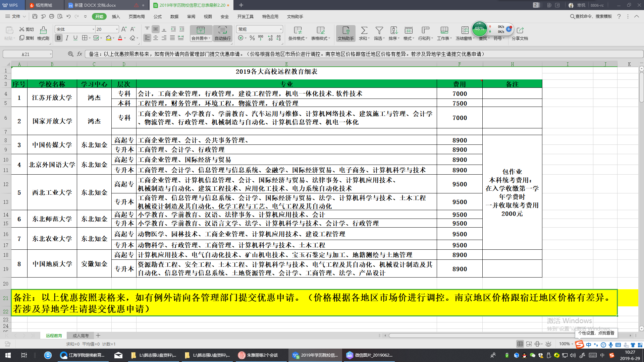Click the increase indent icon
Image resolution: width=644 pixels, height=362 pixels.
click(x=182, y=29)
